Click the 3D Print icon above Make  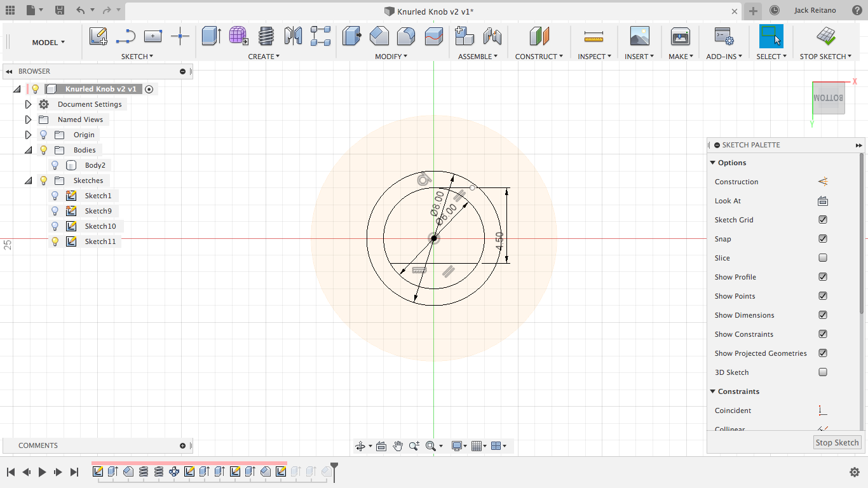click(680, 36)
